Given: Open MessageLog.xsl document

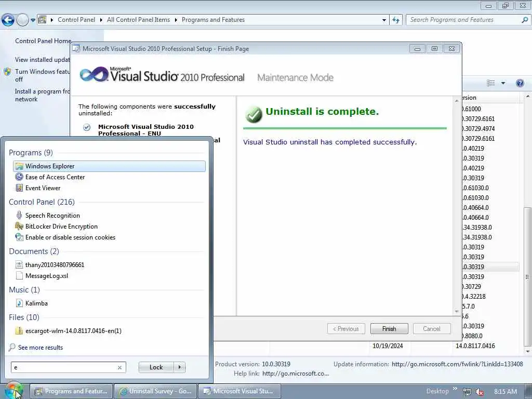Looking at the screenshot, I should coord(47,275).
